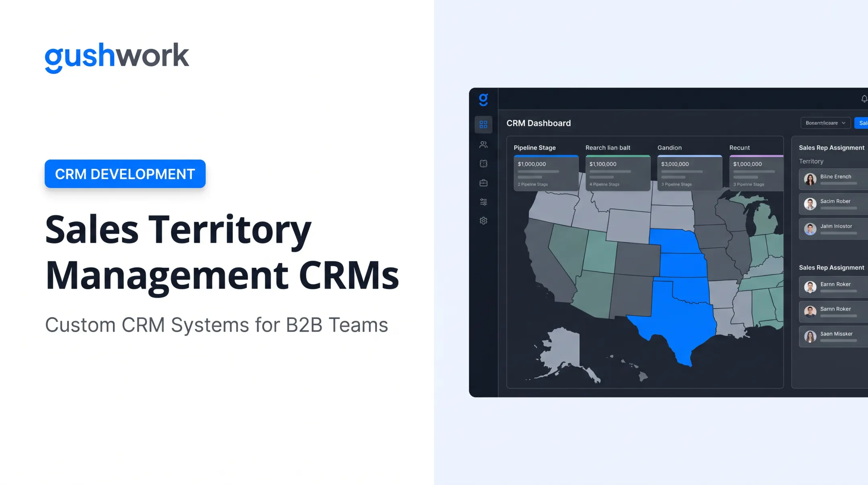
Task: Click Biline Erench's avatar photo
Action: point(810,179)
